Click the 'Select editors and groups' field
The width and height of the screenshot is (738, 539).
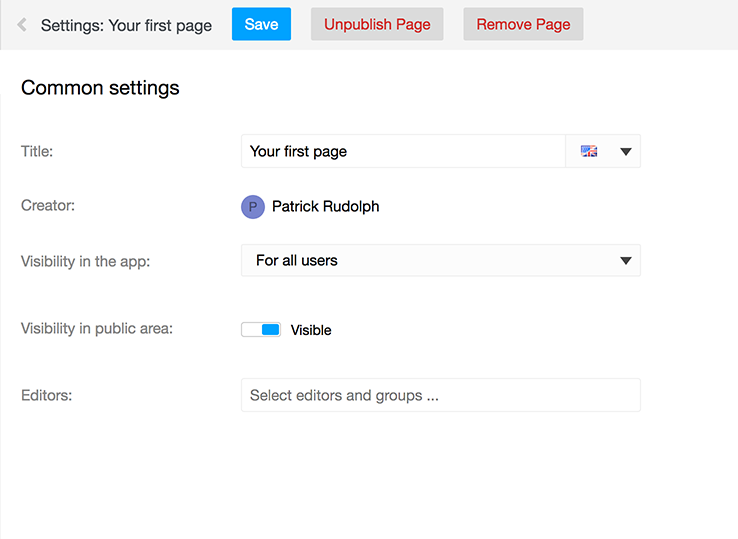tap(441, 395)
